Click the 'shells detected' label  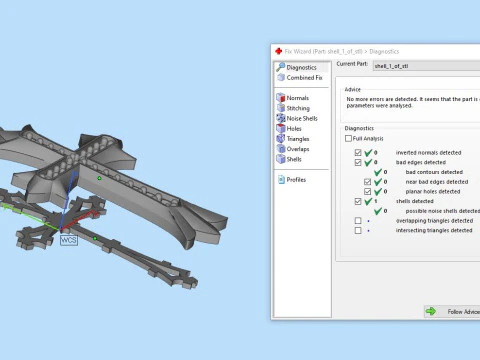tap(415, 201)
